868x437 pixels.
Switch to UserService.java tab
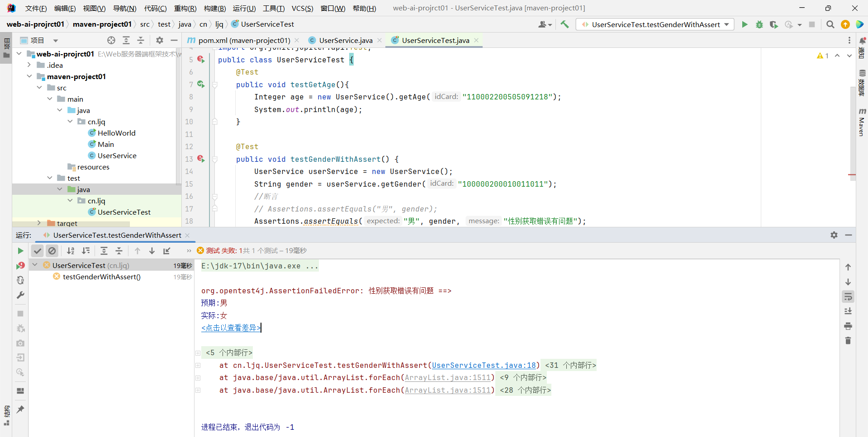click(346, 40)
